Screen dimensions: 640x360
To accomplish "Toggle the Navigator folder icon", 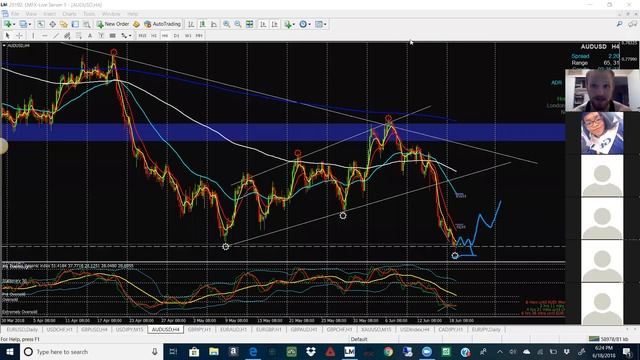I will 64,24.
